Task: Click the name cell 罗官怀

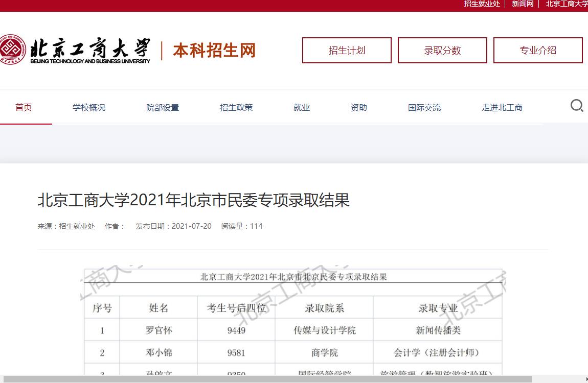Action: (159, 330)
